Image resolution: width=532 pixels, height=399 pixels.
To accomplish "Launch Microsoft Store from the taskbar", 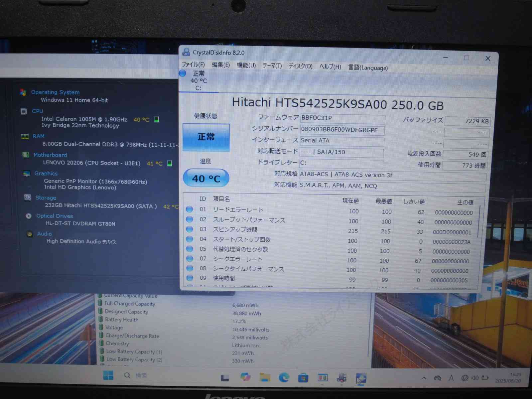I will coord(303,378).
